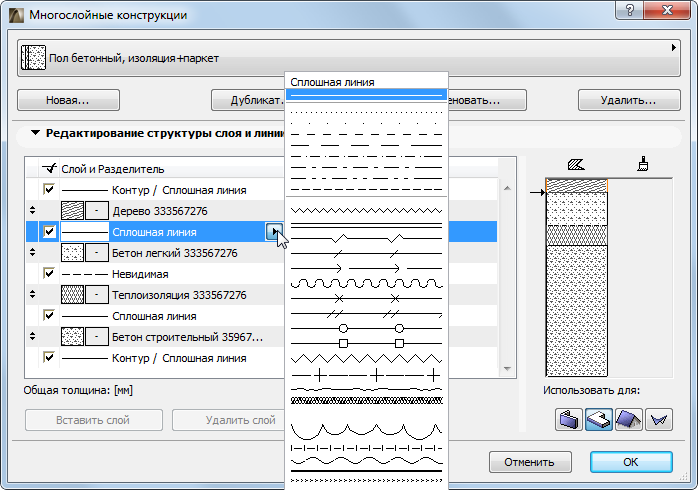Click the Дерево wood fill pattern icon
Viewport: 698px width, 490px height.
[72, 211]
